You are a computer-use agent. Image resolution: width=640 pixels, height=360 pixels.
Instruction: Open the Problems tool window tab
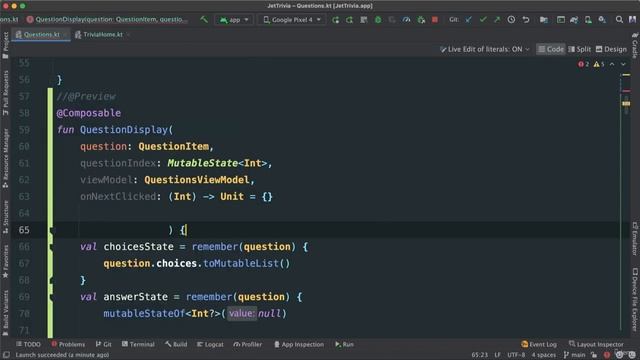(x=68, y=344)
